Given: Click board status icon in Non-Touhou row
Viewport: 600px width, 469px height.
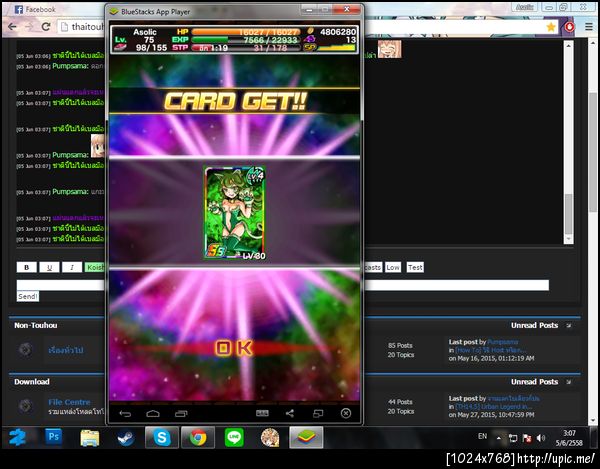Looking at the screenshot, I should (26, 349).
